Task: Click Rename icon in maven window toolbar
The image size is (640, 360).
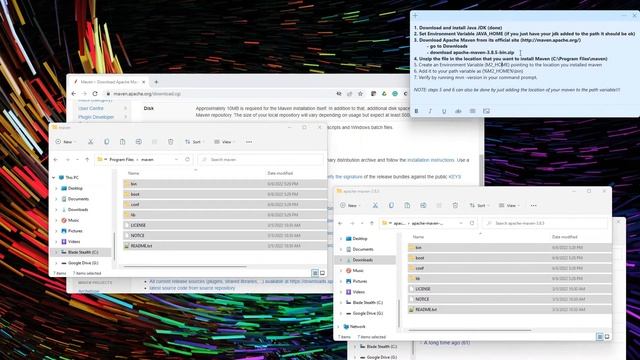Action: coord(139,142)
